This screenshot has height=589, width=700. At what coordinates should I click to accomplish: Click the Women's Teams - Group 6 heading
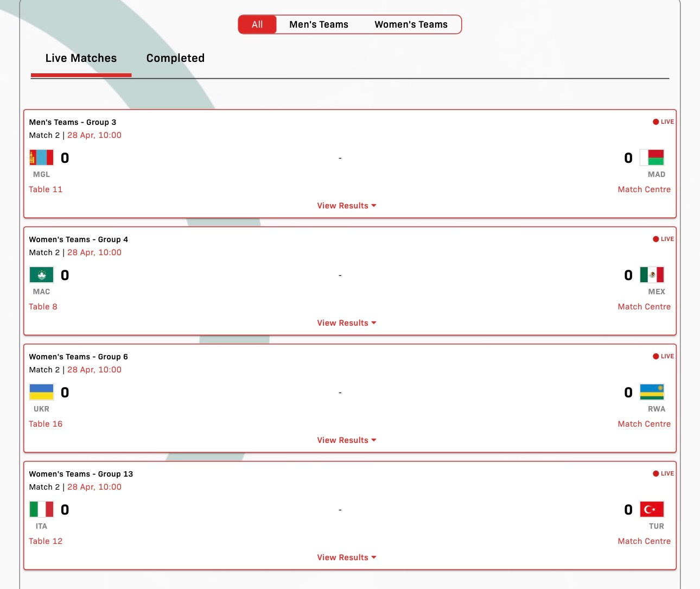point(79,357)
